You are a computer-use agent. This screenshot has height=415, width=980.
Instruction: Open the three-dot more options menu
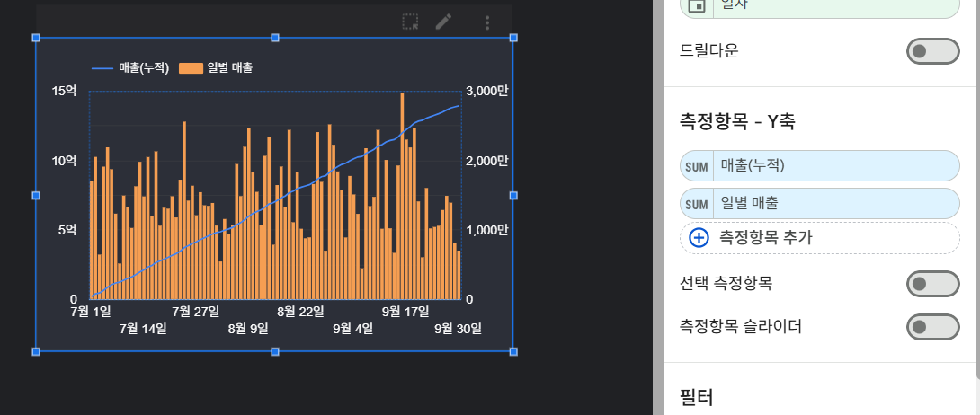(x=487, y=23)
